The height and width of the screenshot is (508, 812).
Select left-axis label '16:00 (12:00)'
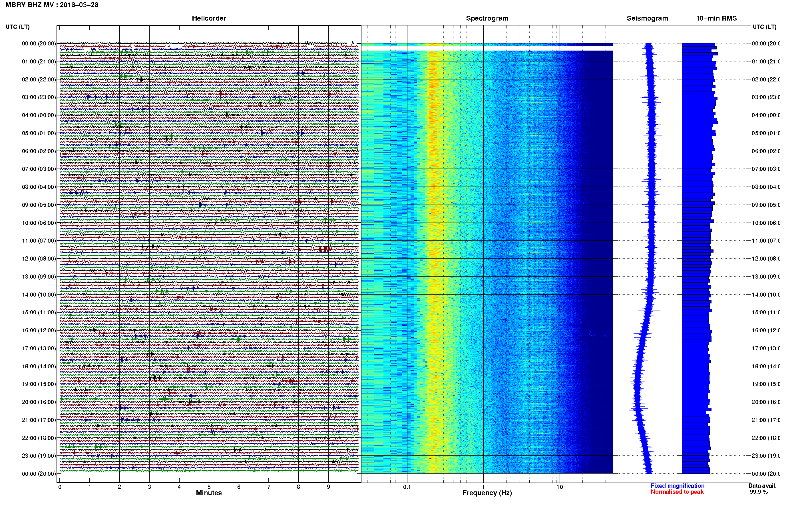[39, 330]
